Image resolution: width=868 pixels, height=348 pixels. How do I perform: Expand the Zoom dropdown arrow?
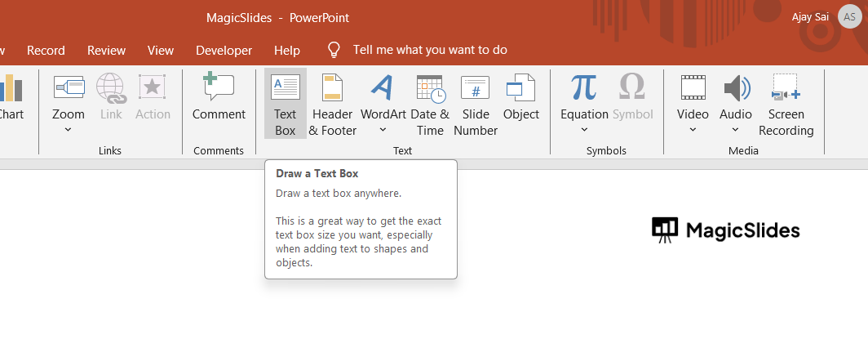tap(69, 129)
